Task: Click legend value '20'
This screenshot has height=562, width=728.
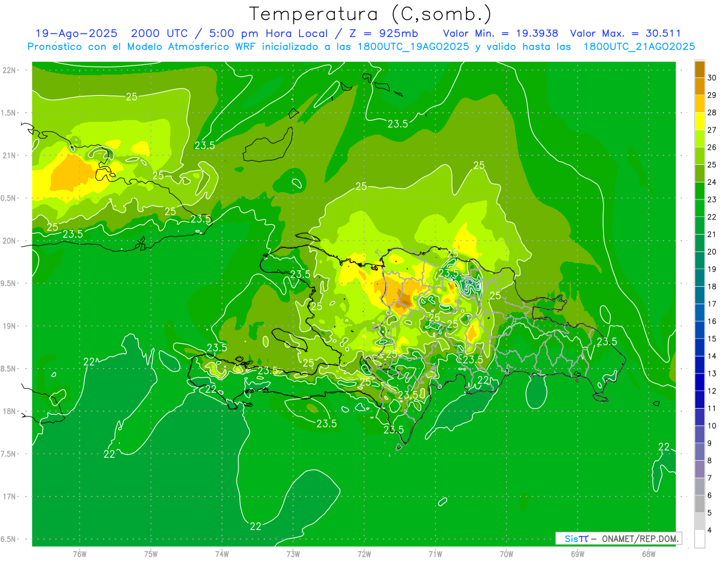Action: (x=712, y=252)
